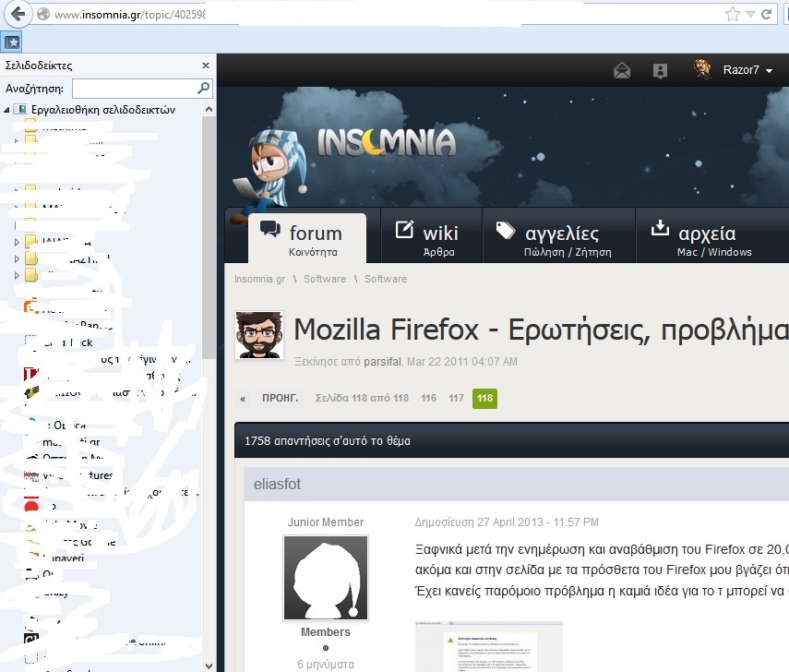Click the topic starter parsifal avatar
This screenshot has height=672, width=789.
click(259, 335)
